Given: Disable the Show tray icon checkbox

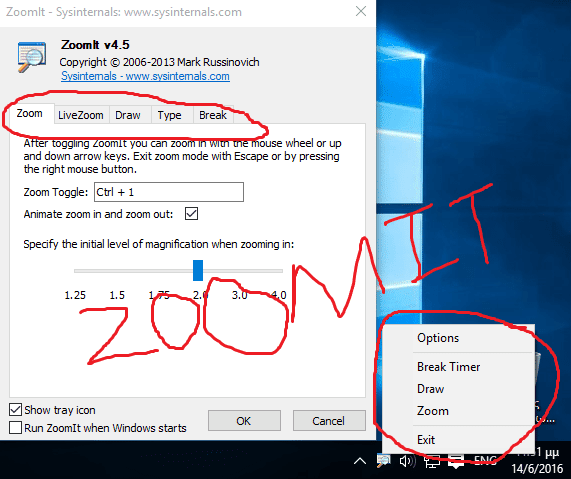Looking at the screenshot, I should pos(15,410).
